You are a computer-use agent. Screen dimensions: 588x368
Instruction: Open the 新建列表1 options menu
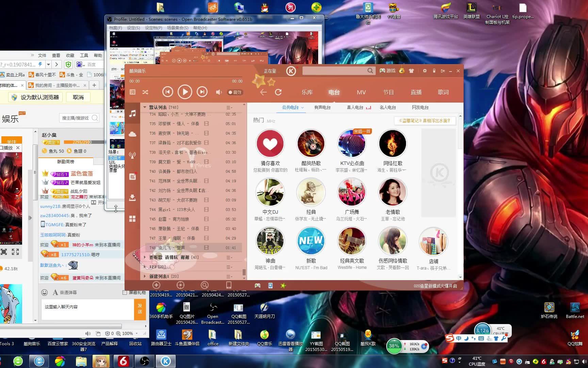point(229,276)
